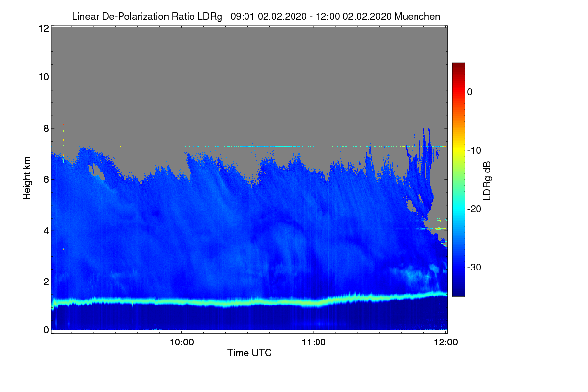Click the '11:00' time tick label

pyautogui.click(x=314, y=343)
